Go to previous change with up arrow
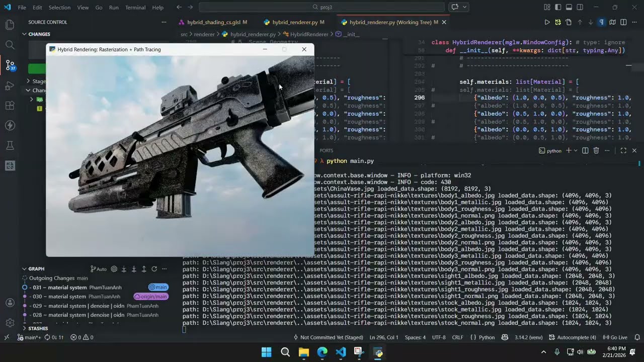Screen dimensions: 644x362 click(x=580, y=22)
